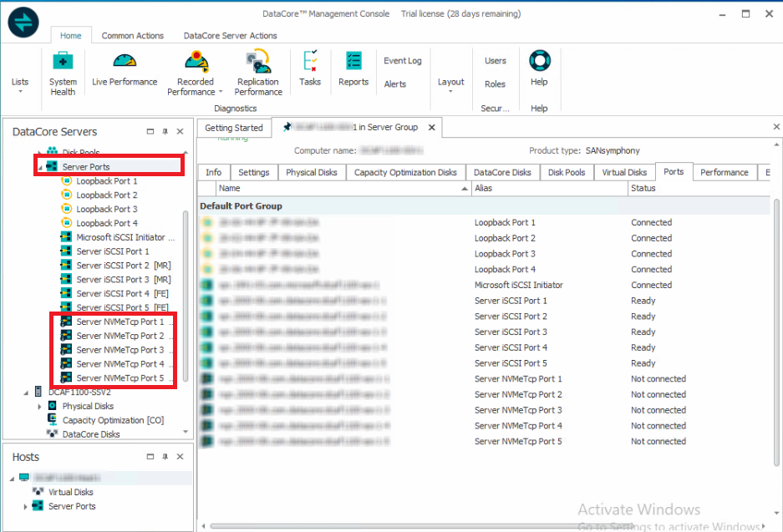Sort by the Alias column header

[547, 189]
